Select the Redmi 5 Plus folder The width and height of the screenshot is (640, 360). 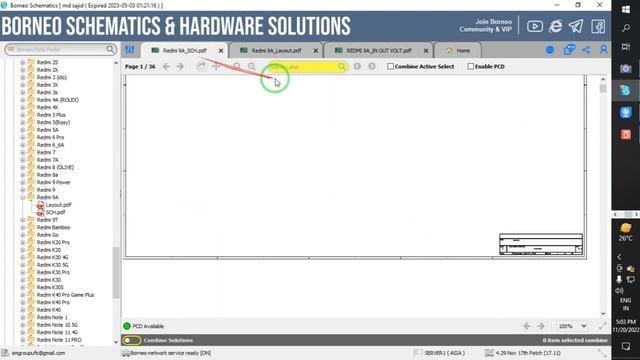[51, 115]
